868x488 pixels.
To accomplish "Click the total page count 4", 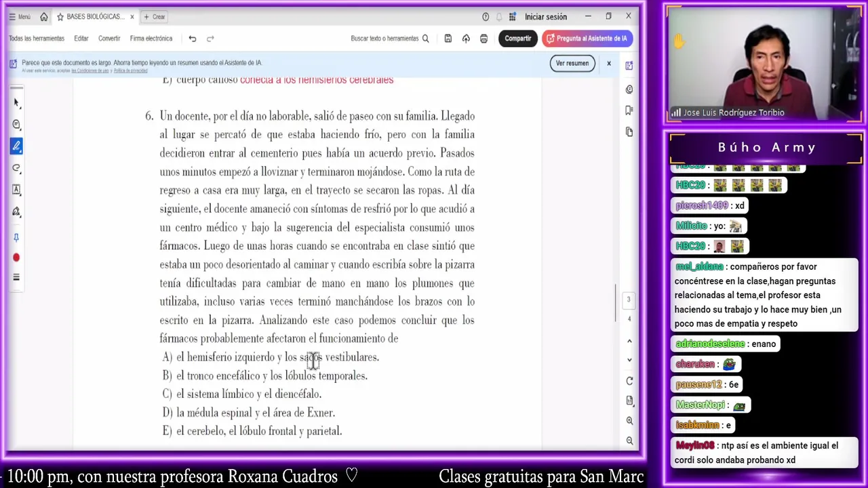I will point(629,319).
